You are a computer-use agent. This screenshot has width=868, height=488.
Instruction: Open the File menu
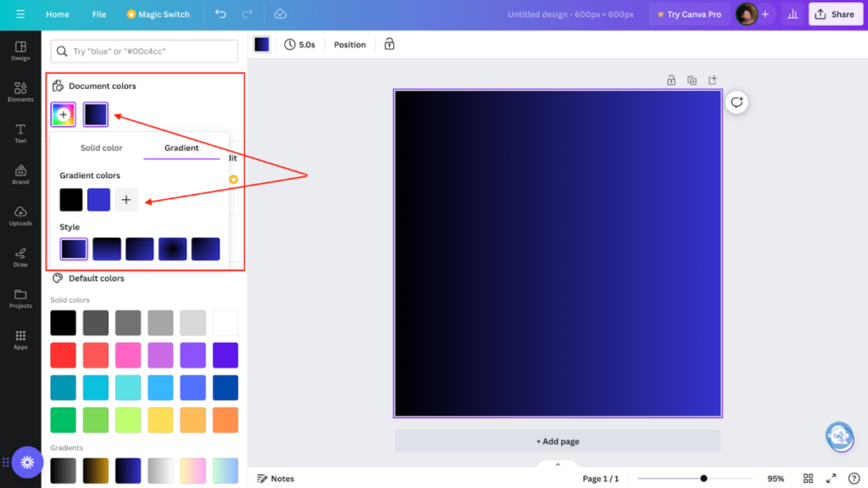coord(99,14)
